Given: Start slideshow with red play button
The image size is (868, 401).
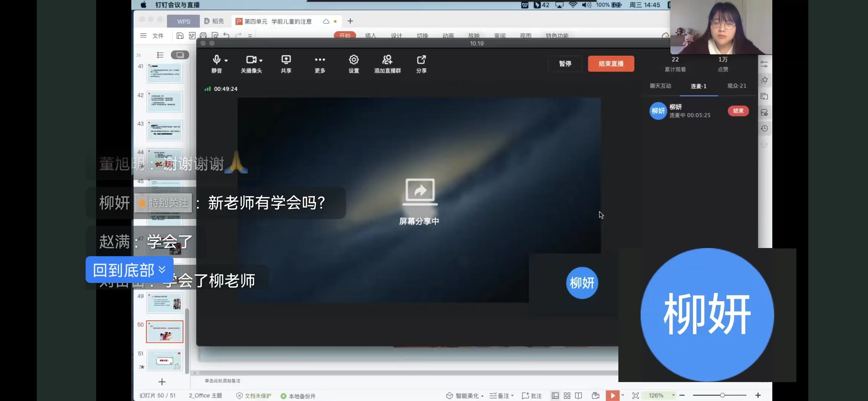Looking at the screenshot, I should click(x=612, y=395).
